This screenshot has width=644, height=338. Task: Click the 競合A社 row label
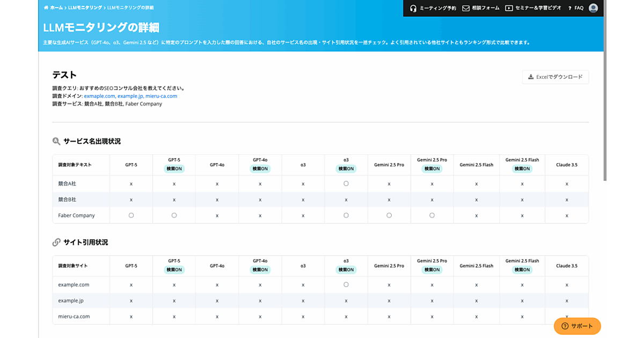pos(67,183)
